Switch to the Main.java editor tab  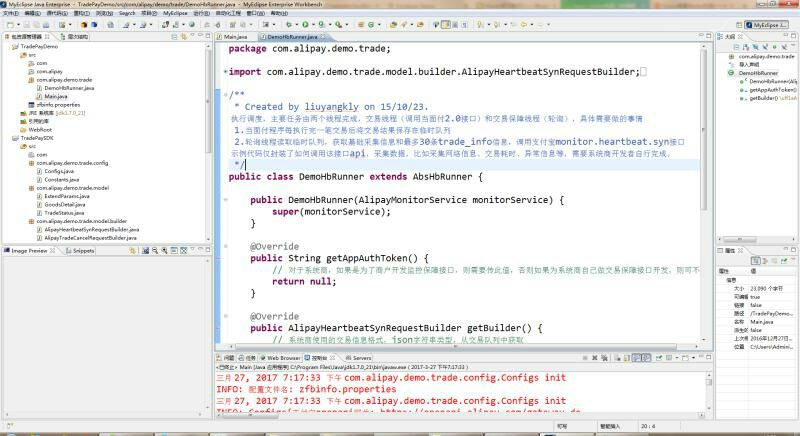tap(235, 36)
